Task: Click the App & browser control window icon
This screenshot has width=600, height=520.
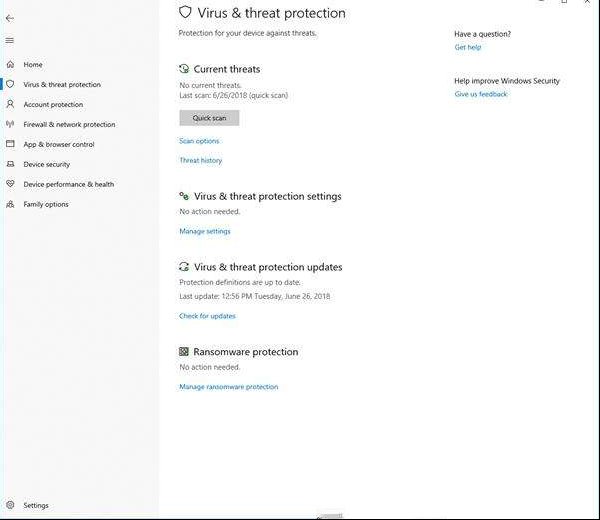Action: tap(10, 144)
